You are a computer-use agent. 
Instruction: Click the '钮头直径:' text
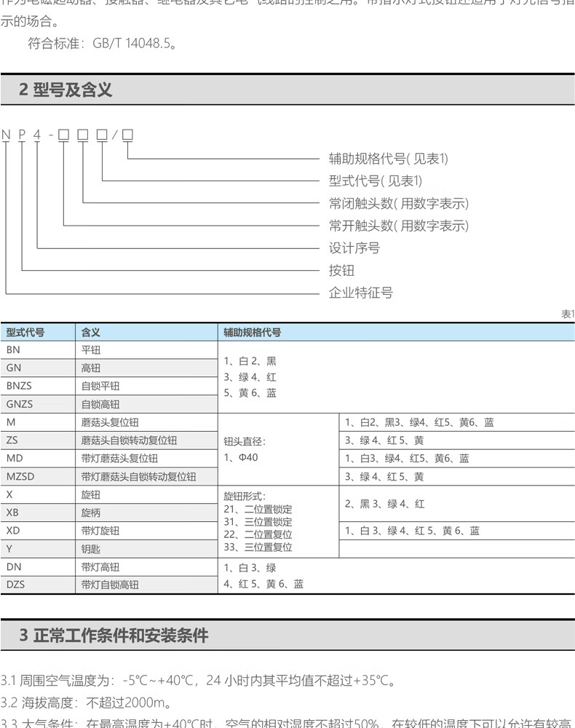pos(245,442)
